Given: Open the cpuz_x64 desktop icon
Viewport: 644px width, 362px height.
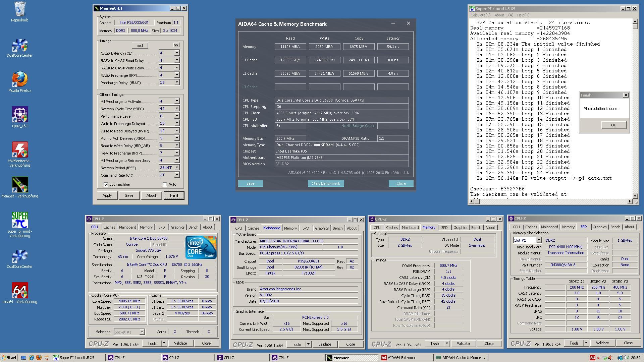Looking at the screenshot, I should pos(19,117).
